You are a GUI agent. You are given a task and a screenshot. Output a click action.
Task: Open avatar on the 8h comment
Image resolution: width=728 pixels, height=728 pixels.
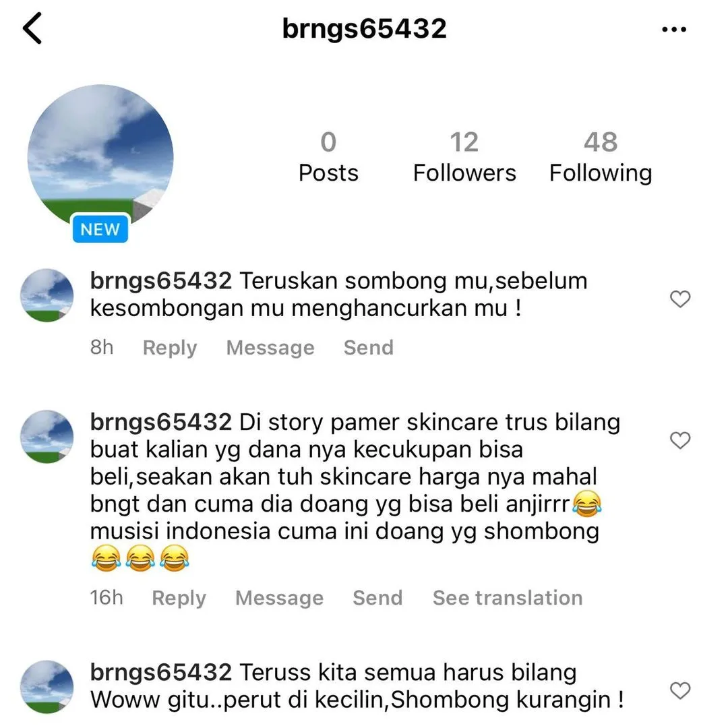pos(47,295)
